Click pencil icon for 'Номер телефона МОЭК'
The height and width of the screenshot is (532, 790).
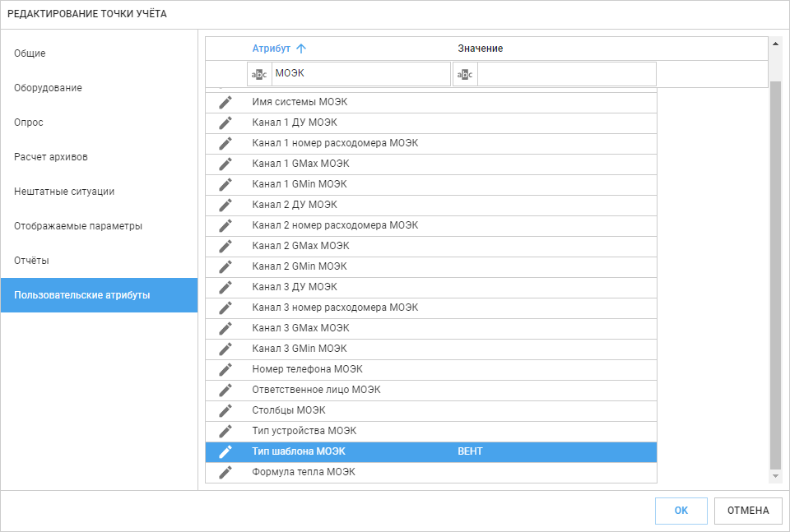click(225, 369)
